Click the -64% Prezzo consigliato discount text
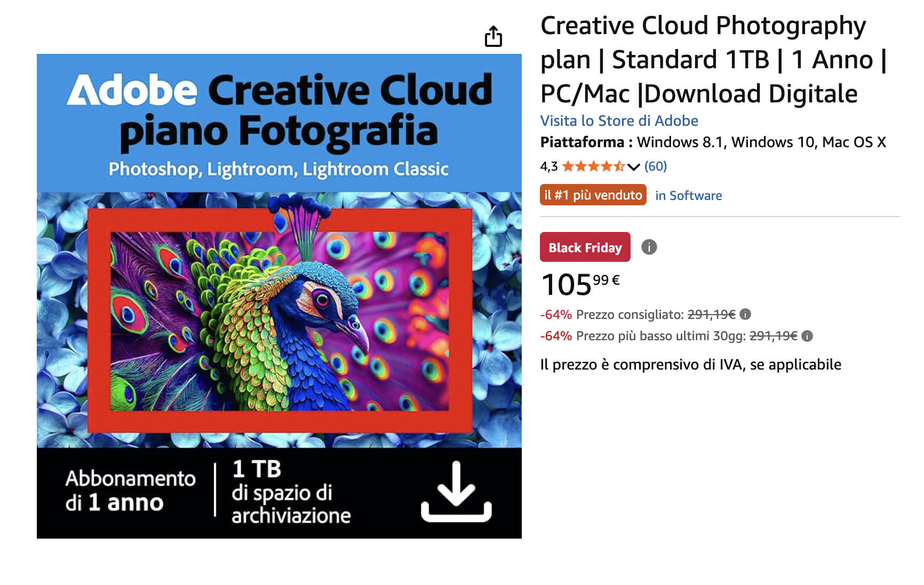The height and width of the screenshot is (585, 924). (638, 315)
